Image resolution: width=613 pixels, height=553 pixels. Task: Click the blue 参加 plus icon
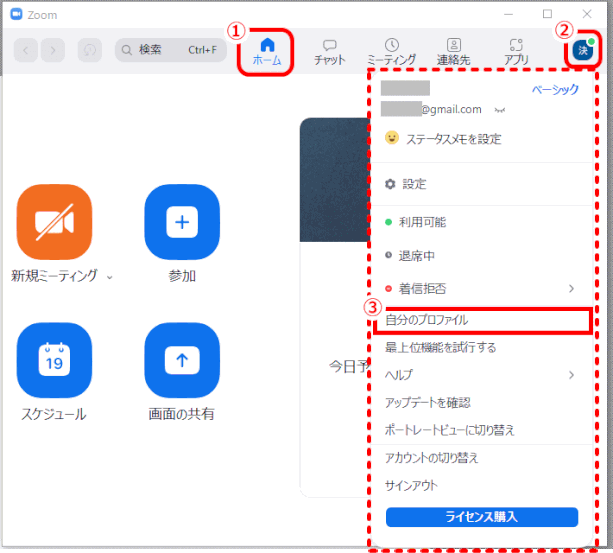(182, 222)
